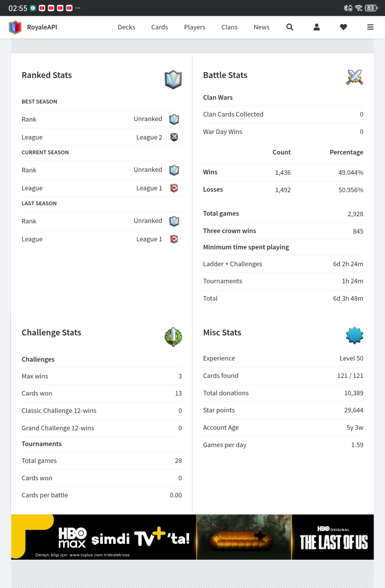Click the heart favorites icon
This screenshot has width=385, height=588.
point(344,27)
